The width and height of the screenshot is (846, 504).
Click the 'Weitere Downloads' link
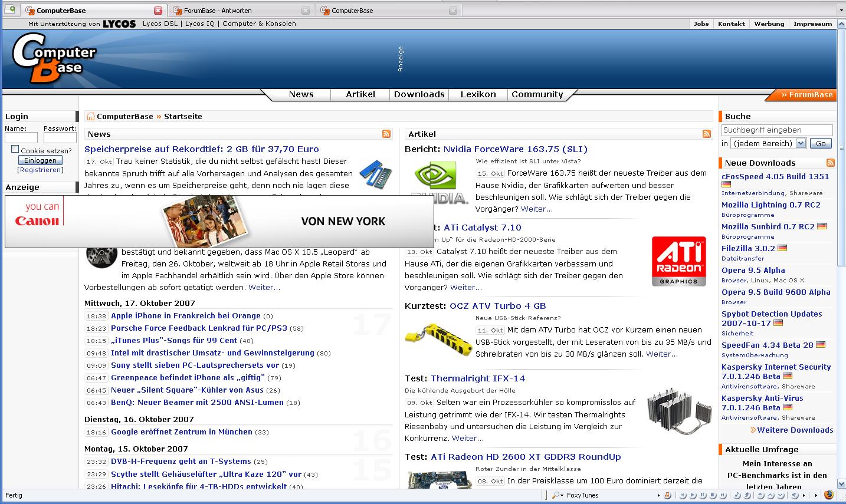point(795,430)
